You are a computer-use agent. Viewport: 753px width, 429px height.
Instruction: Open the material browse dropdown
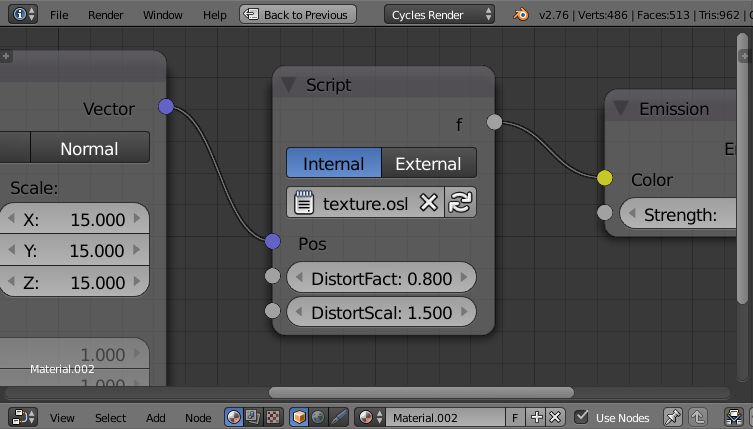pyautogui.click(x=370, y=417)
